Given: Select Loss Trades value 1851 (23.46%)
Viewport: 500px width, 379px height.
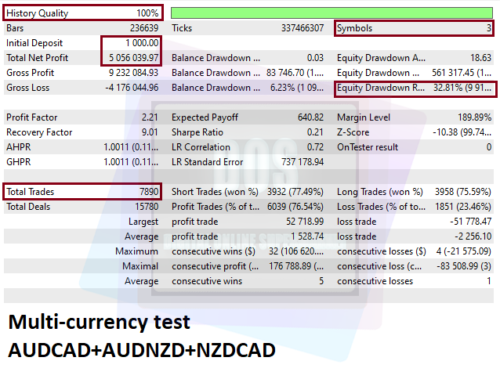Looking at the screenshot, I should pos(463,207).
